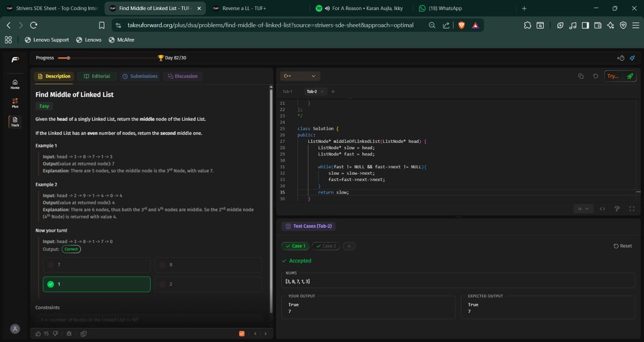Screen dimensions: 644x342
Task: Open the music note media control icon
Action: 573,25
